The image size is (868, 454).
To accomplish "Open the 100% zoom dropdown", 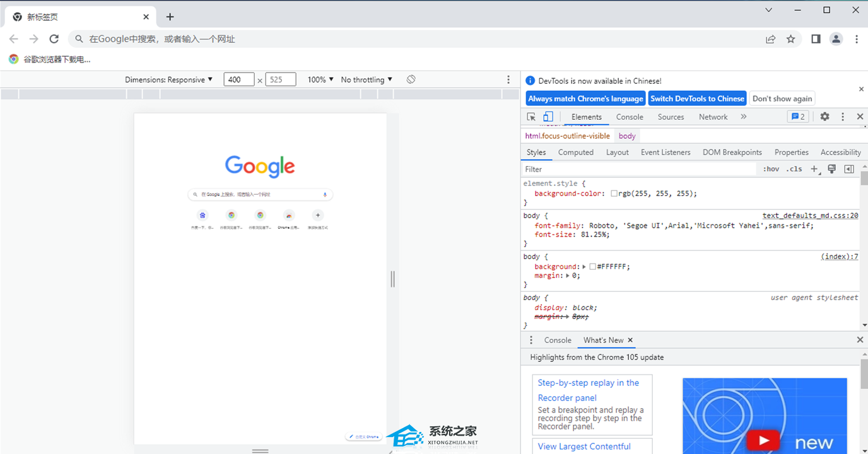I will click(x=320, y=79).
